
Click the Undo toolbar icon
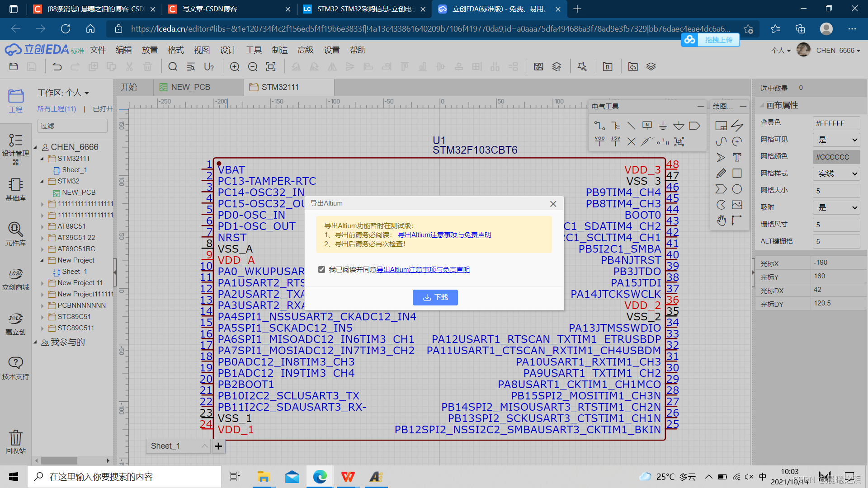click(57, 67)
